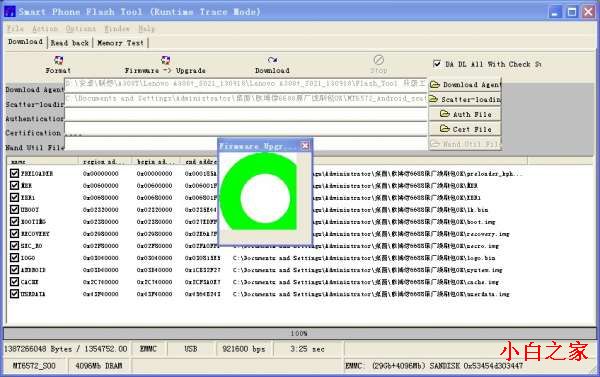Select the UBOOT row name
The image size is (600, 377).
[30, 210]
